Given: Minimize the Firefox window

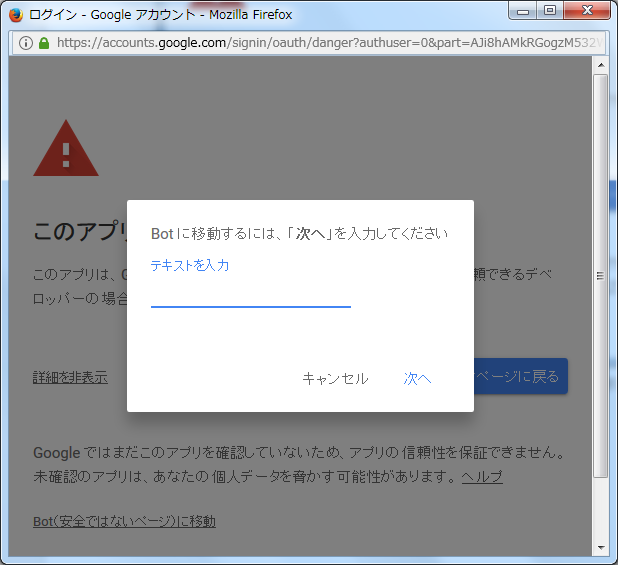Looking at the screenshot, I should (x=522, y=11).
